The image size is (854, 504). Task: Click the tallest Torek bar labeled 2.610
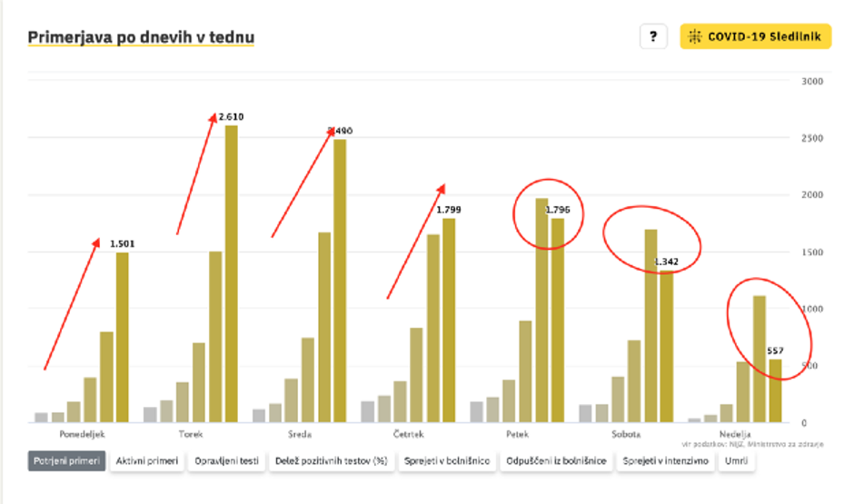(x=231, y=272)
